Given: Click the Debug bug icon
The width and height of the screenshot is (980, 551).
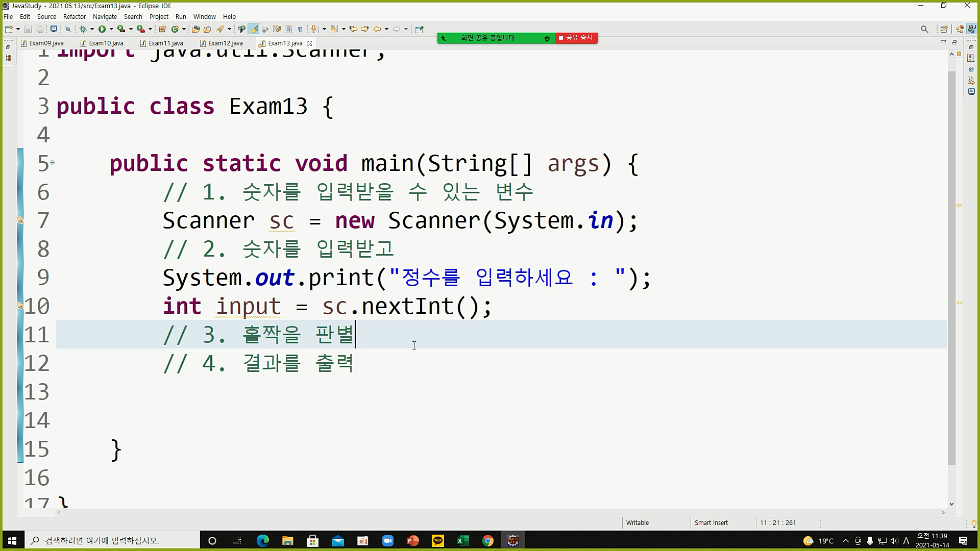Looking at the screenshot, I should [83, 29].
